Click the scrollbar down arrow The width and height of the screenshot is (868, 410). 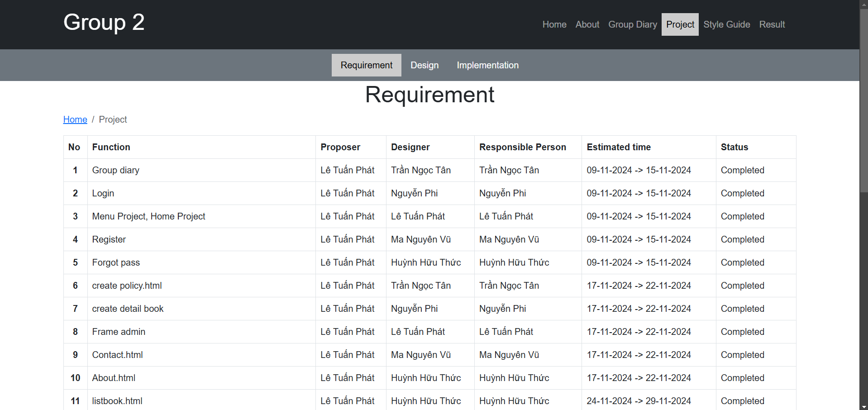pyautogui.click(x=863, y=406)
